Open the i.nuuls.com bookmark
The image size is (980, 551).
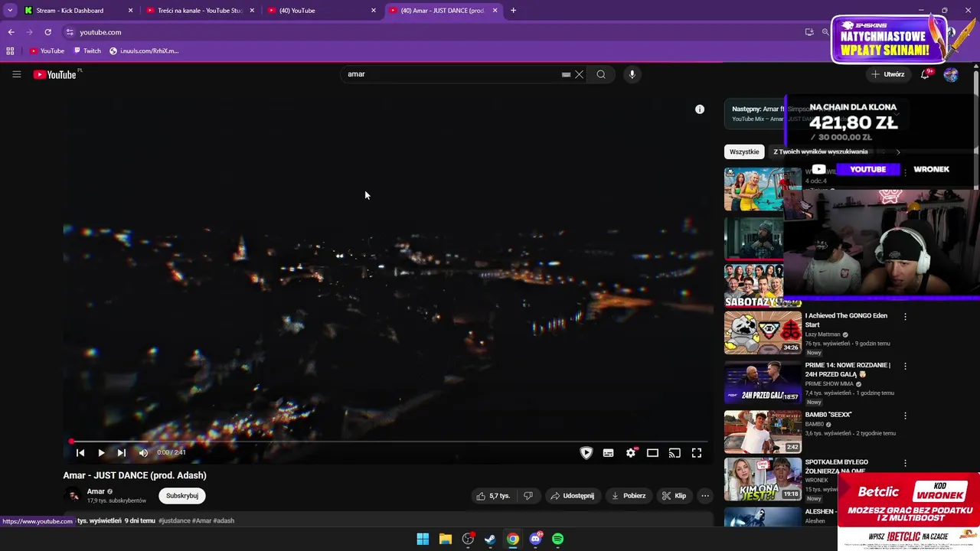tap(144, 51)
